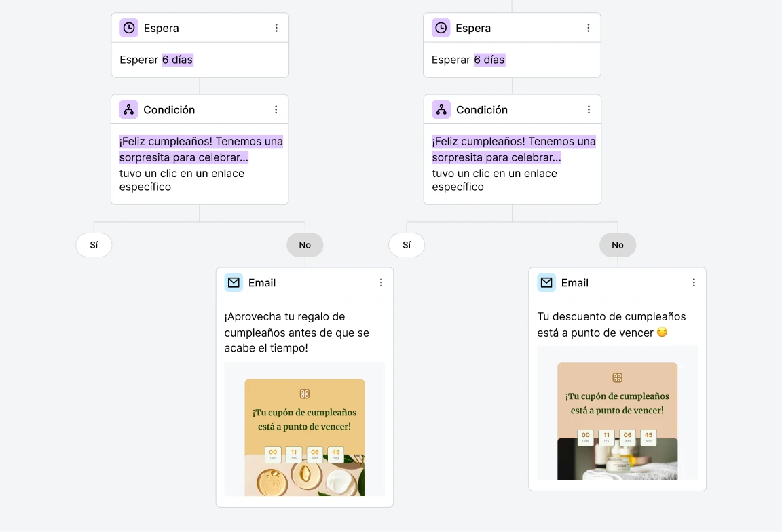The height and width of the screenshot is (532, 782).
Task: Select the clock icon on the right Espera card
Action: 441,28
